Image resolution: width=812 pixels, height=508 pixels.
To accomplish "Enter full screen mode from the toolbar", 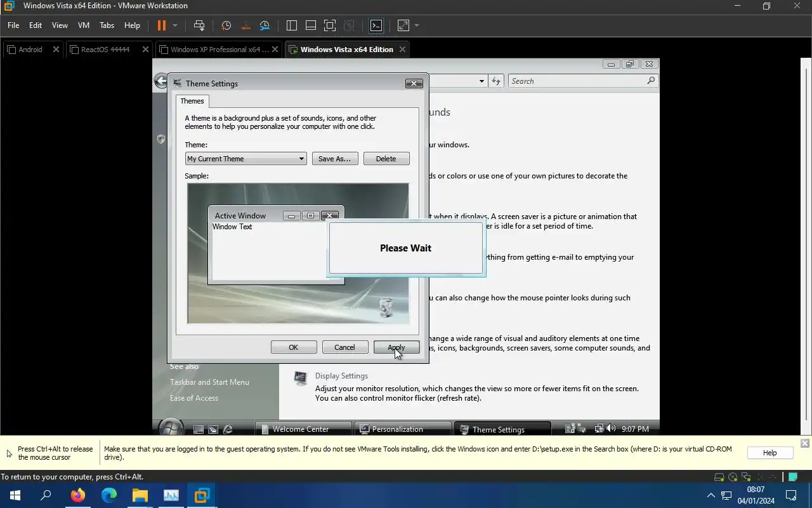I will point(330,25).
